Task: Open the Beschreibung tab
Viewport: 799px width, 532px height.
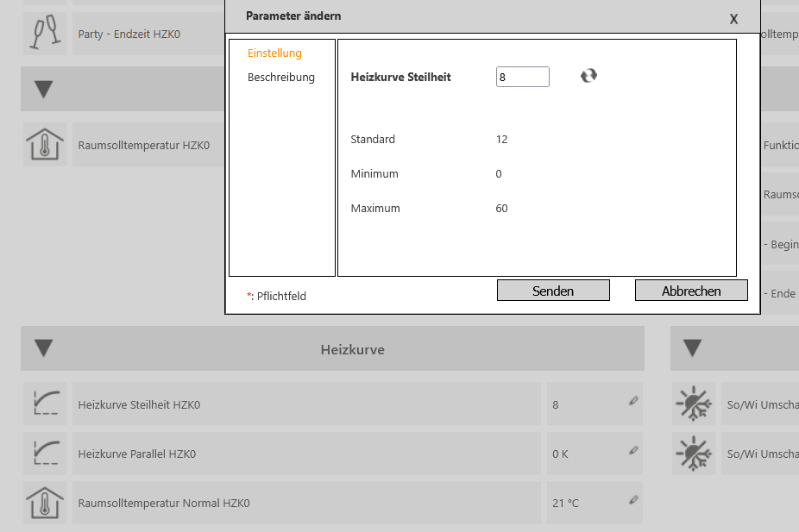Action: tap(281, 78)
